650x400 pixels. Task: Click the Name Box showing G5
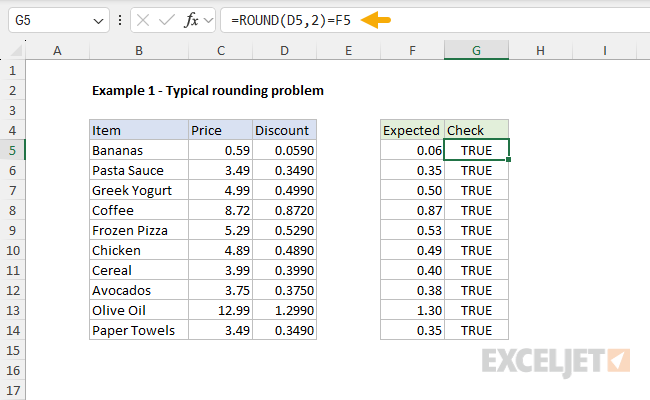58,20
